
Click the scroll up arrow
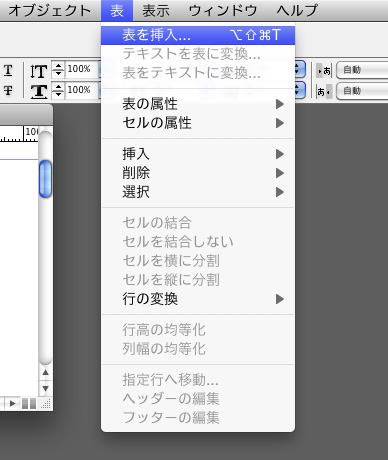(46, 373)
